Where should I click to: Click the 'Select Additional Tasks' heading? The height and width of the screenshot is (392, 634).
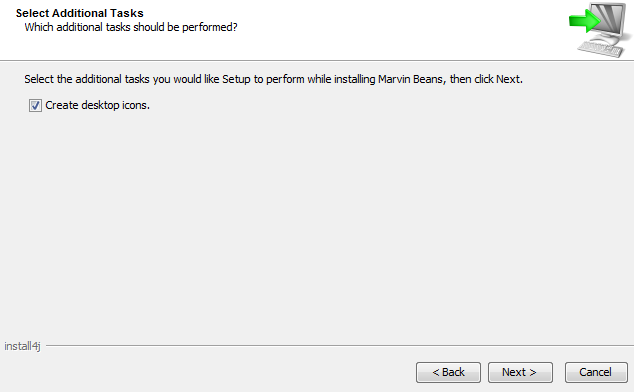click(x=80, y=13)
